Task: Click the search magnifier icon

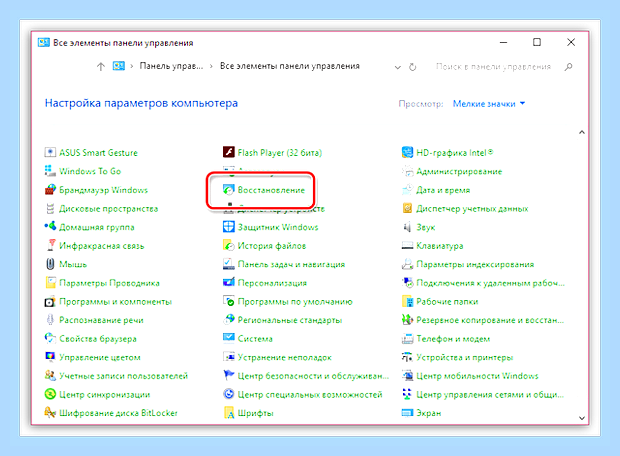Action: 568,67
